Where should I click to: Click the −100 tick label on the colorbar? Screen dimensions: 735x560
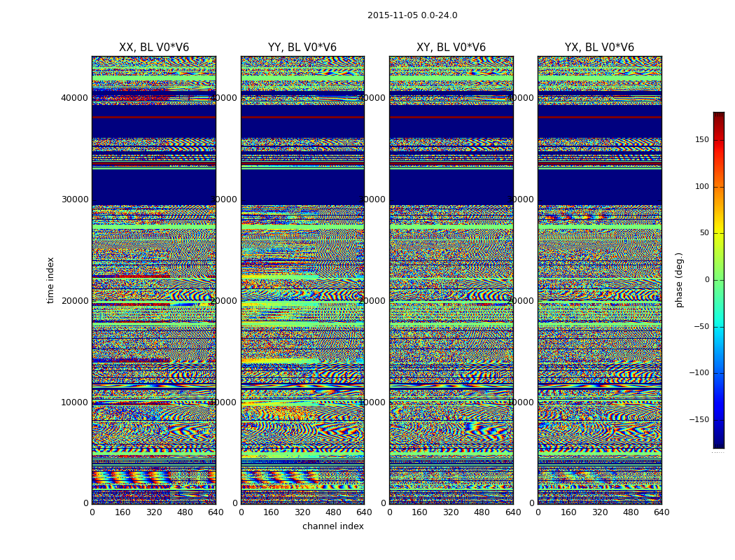[x=699, y=373]
